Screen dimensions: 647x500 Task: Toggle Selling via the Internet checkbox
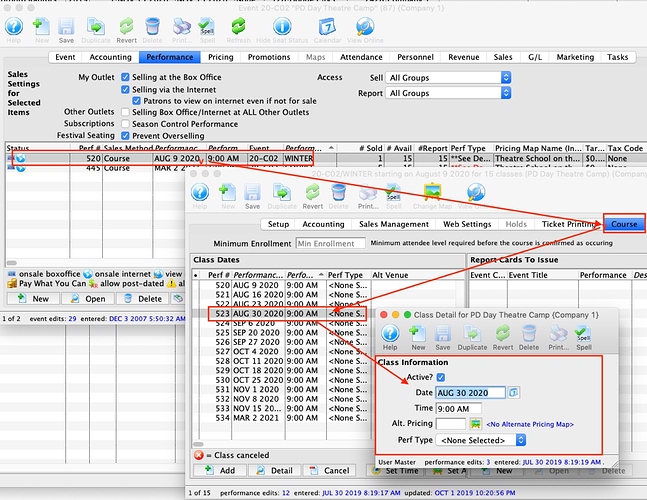click(125, 90)
